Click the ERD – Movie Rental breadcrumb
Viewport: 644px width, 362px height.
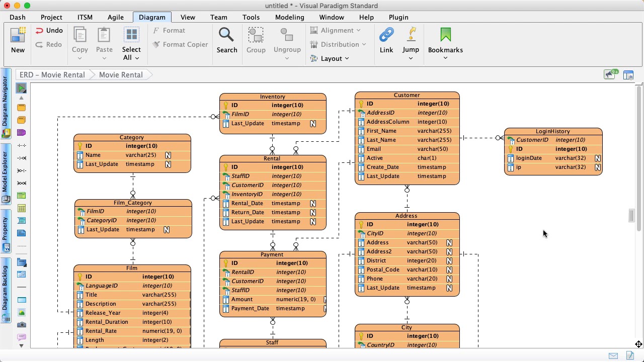(52, 74)
